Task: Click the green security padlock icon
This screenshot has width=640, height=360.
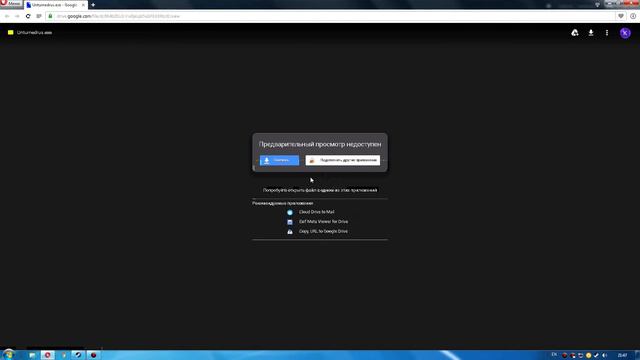Action: click(x=50, y=16)
